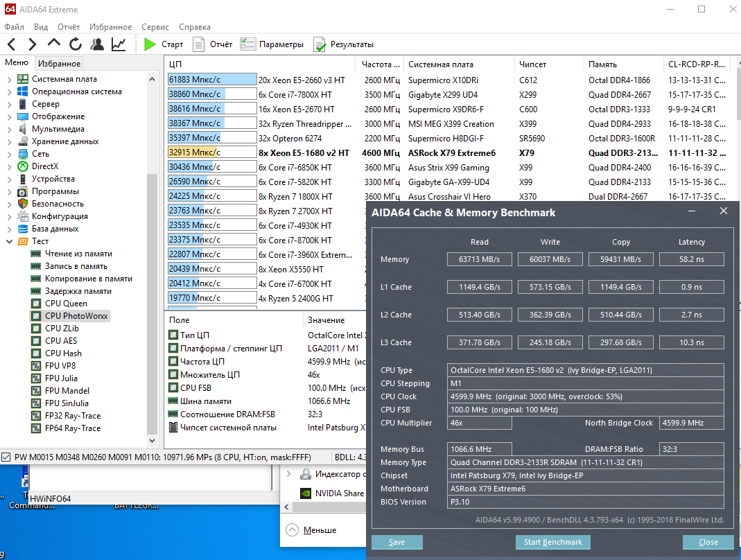This screenshot has height=560, width=741.
Task: Select the Отображение display icon
Action: (23, 116)
